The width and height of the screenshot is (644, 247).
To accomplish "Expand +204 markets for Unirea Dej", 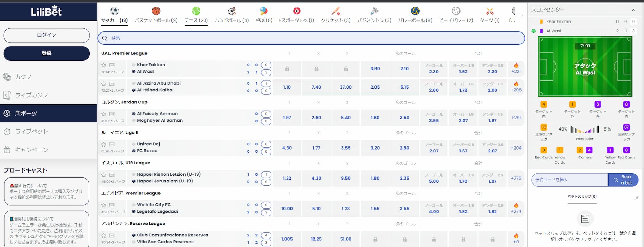I will 516,148.
